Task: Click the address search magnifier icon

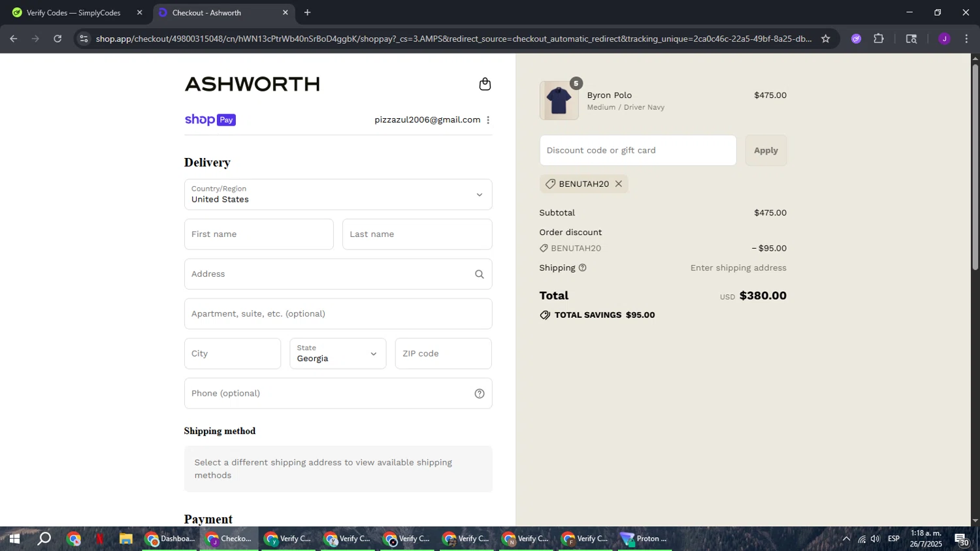Action: (480, 274)
